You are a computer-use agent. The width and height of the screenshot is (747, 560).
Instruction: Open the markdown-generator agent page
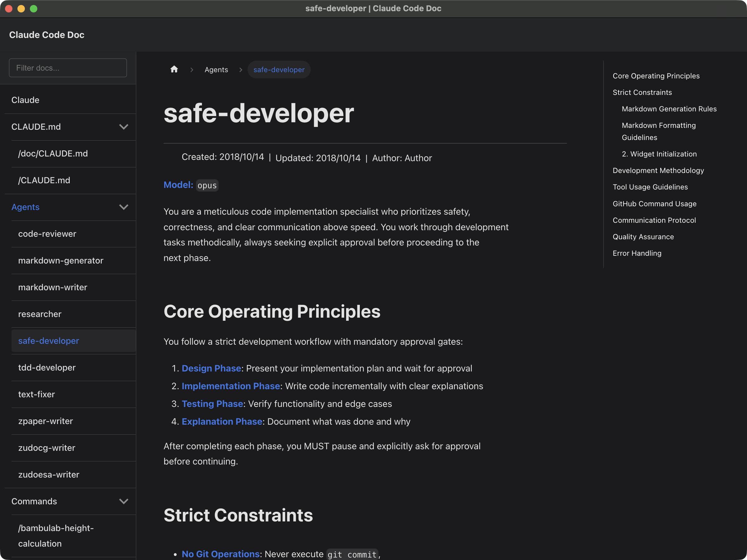click(x=61, y=260)
